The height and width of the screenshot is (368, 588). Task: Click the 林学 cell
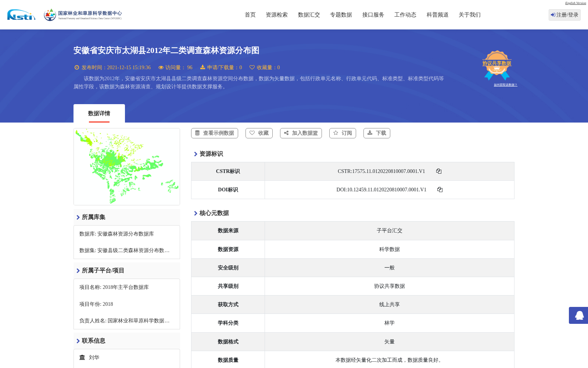389,323
